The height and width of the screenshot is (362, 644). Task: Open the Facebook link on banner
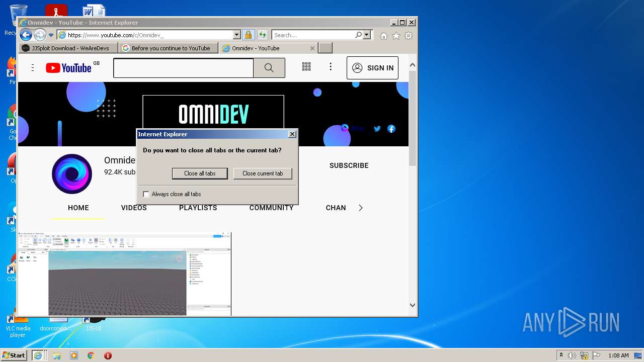pos(391,129)
